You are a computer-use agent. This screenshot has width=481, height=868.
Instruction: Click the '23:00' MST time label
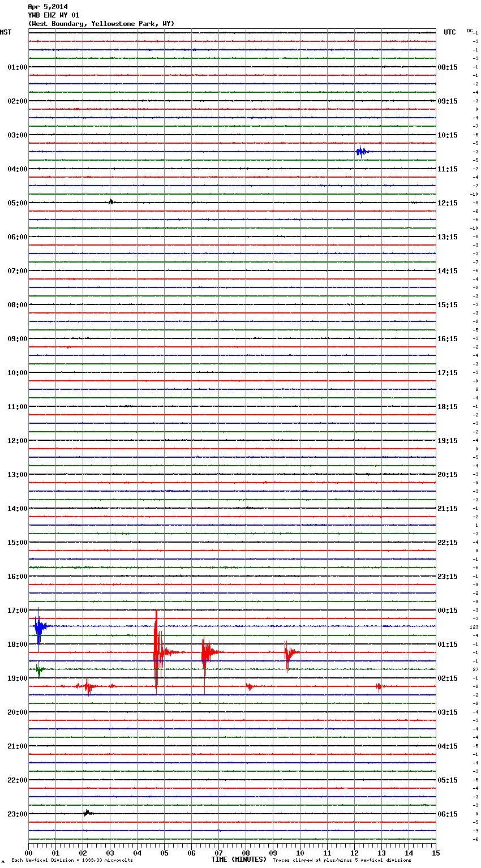click(17, 814)
